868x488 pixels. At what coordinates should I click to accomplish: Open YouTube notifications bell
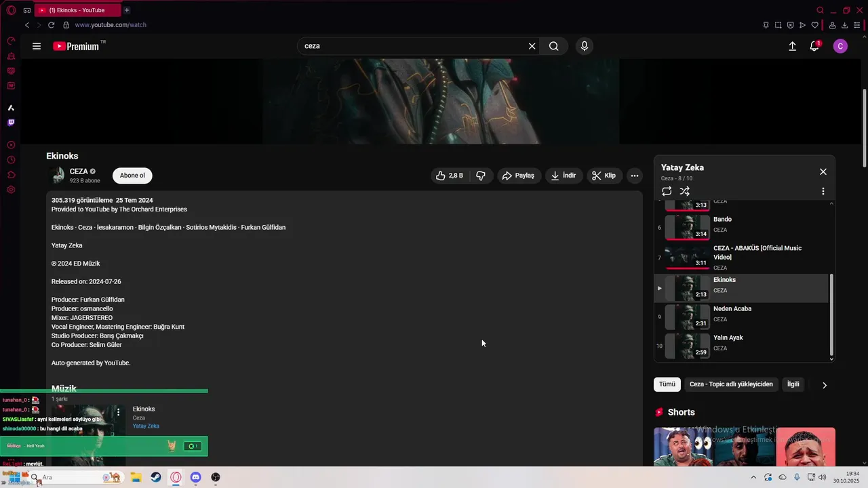point(814,46)
